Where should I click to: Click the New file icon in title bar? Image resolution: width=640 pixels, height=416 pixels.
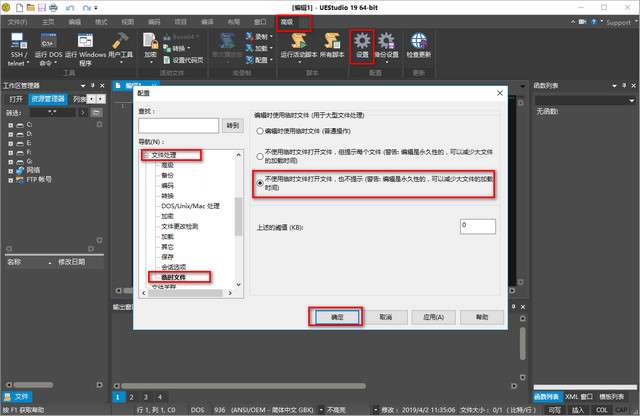pyautogui.click(x=19, y=7)
